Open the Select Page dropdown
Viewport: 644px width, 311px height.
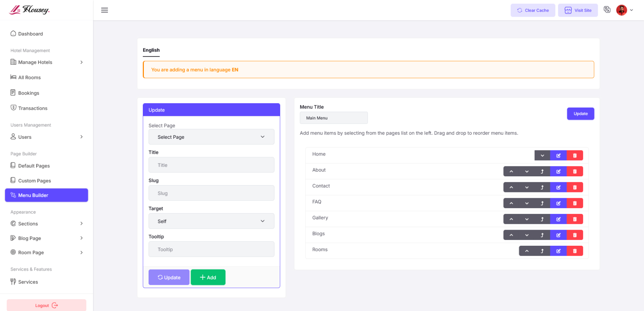[x=211, y=137]
